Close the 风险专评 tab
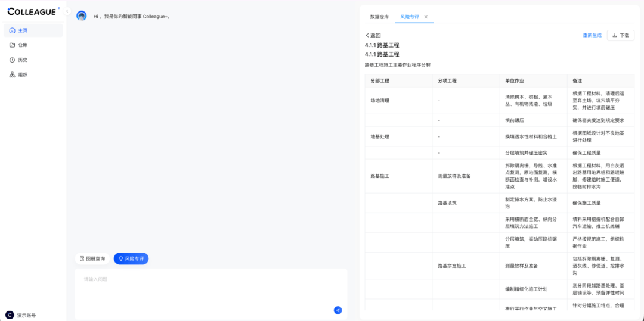Screen dimensions: 644x321 (426, 17)
